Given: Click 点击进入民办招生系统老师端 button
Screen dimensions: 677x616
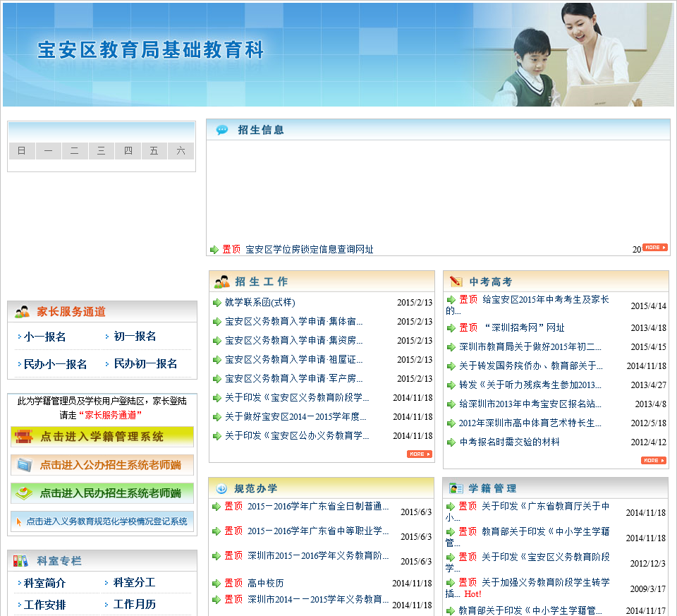Looking at the screenshot, I should [102, 493].
